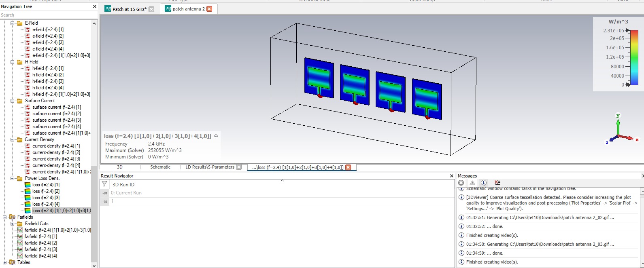Click the Farfields folder icon in navigation tree
Screen dimensions: 644x268
coord(12,217)
